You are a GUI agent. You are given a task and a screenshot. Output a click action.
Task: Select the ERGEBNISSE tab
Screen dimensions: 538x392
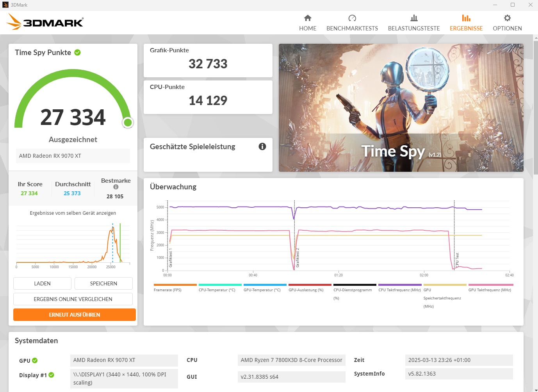(x=466, y=23)
